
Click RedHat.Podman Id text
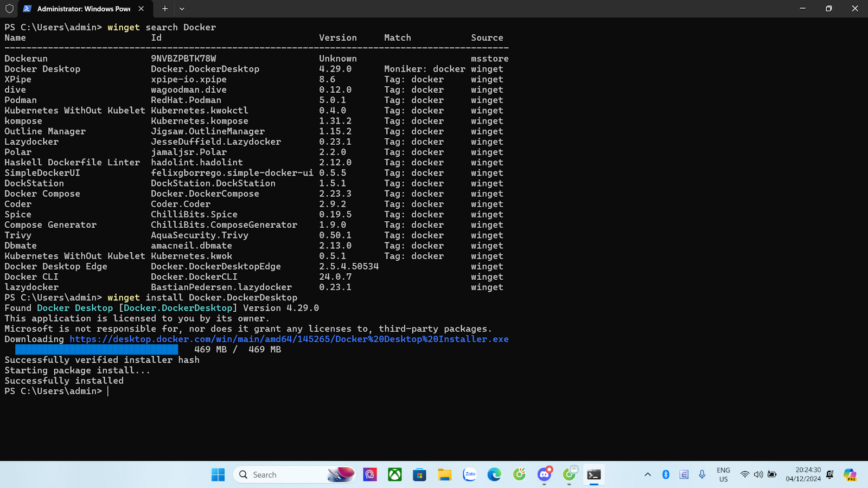pos(186,100)
